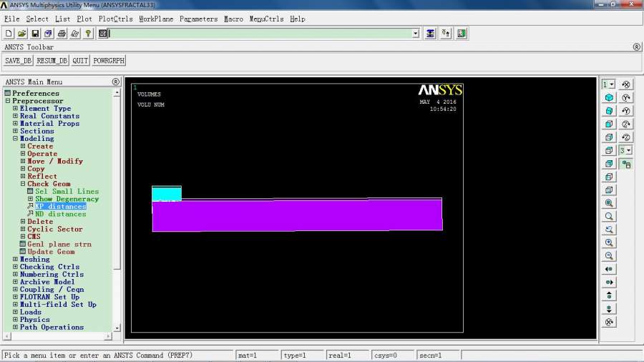Click the cyan volume in graphics window
This screenshot has width=644, height=362.
coord(167,193)
